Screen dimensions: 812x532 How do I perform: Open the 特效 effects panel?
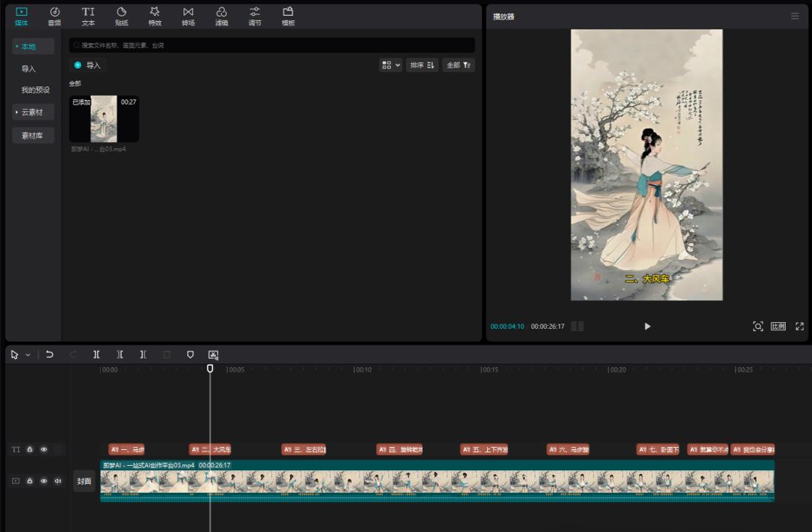pos(155,16)
